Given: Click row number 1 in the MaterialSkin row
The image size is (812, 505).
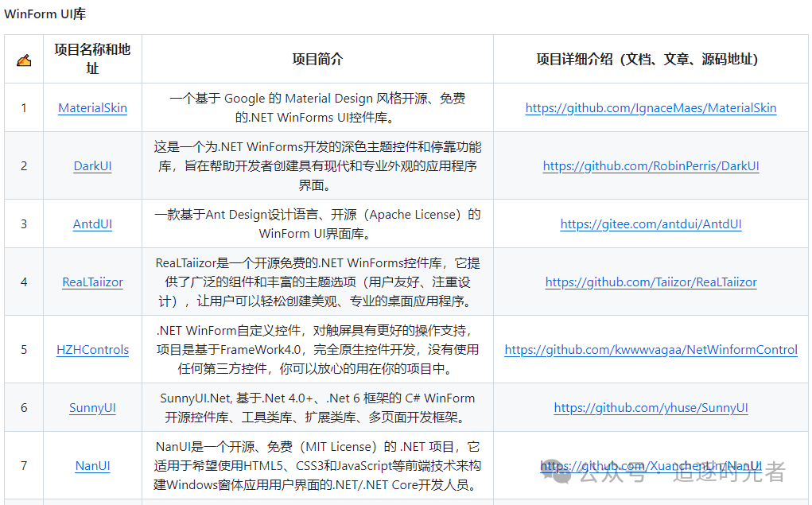Looking at the screenshot, I should pos(24,107).
